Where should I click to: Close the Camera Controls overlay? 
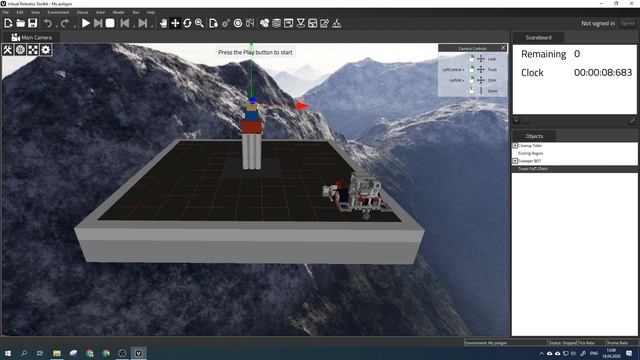[503, 48]
